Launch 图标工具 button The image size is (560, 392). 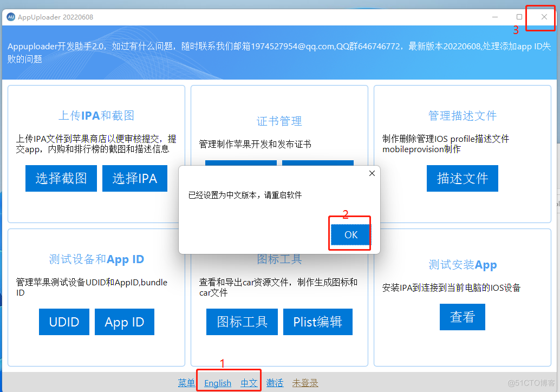[242, 322]
